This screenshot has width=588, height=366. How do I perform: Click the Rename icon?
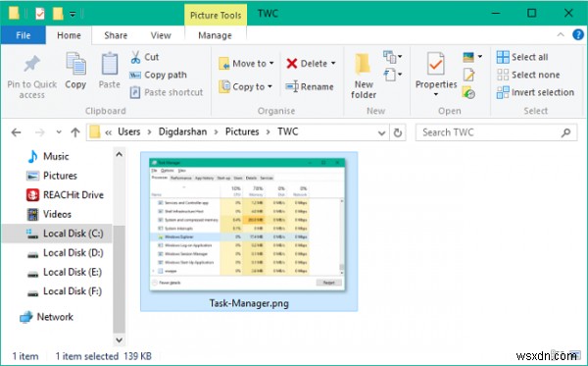point(292,86)
